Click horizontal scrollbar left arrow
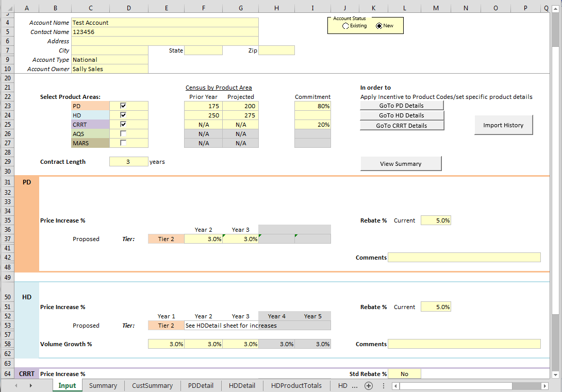Screen dimensions: 562x392 point(395,386)
